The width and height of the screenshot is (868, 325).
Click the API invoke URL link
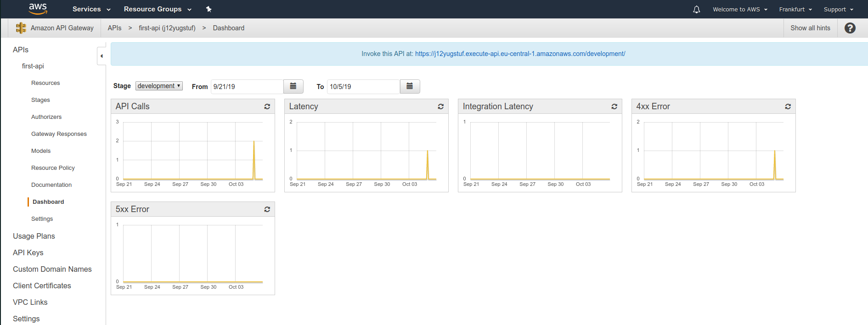520,54
